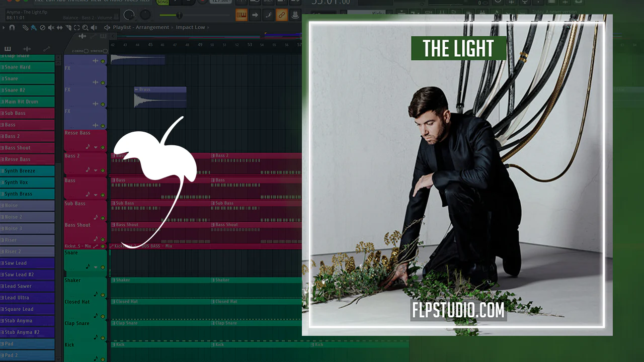Select Stab Anyma #2 in the picker list

(x=27, y=332)
